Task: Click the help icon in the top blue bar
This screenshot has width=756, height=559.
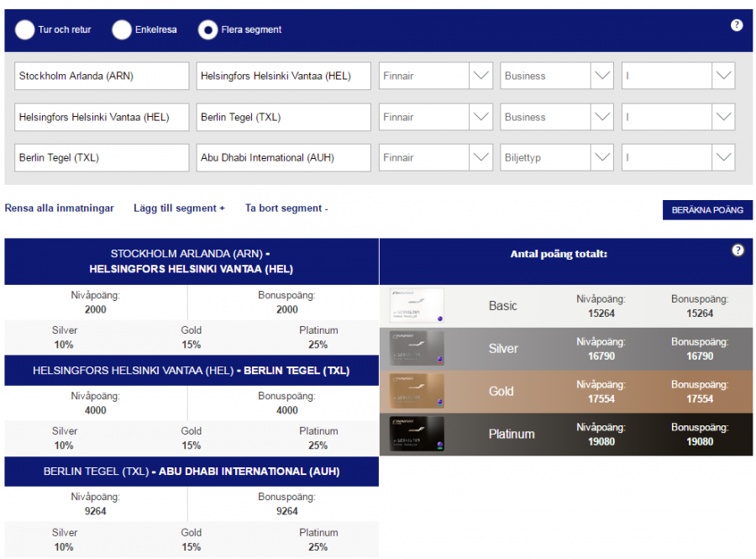Action: click(737, 25)
